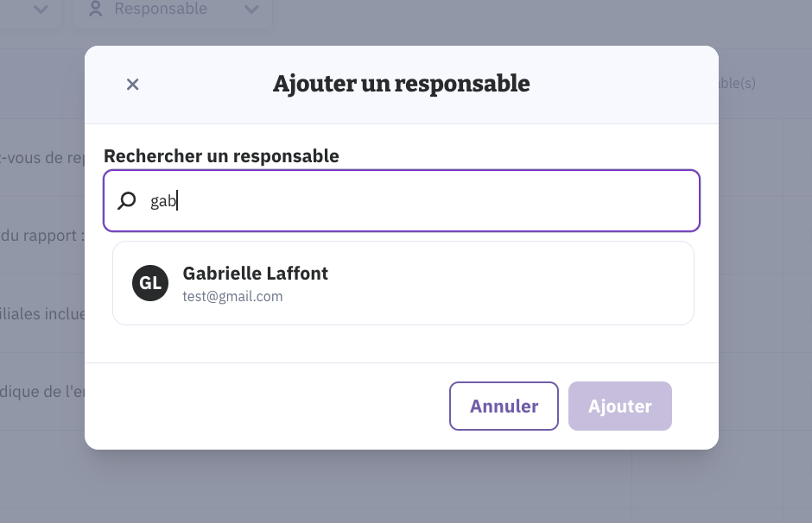Click the "Rechercher un responsable" label

point(221,156)
